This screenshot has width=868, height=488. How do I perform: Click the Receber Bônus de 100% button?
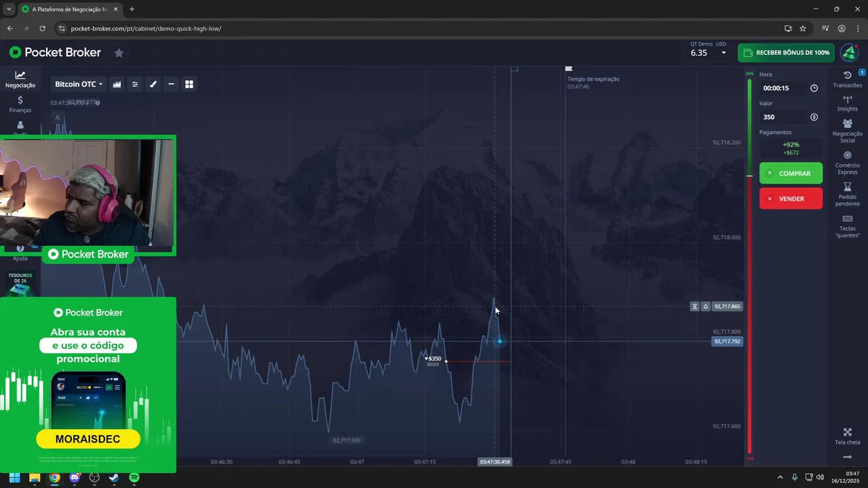(786, 53)
